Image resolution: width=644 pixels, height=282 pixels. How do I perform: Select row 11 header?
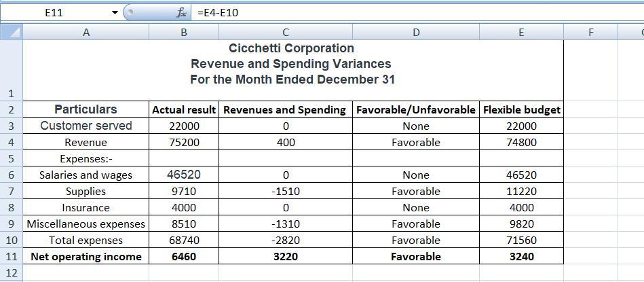[11, 256]
